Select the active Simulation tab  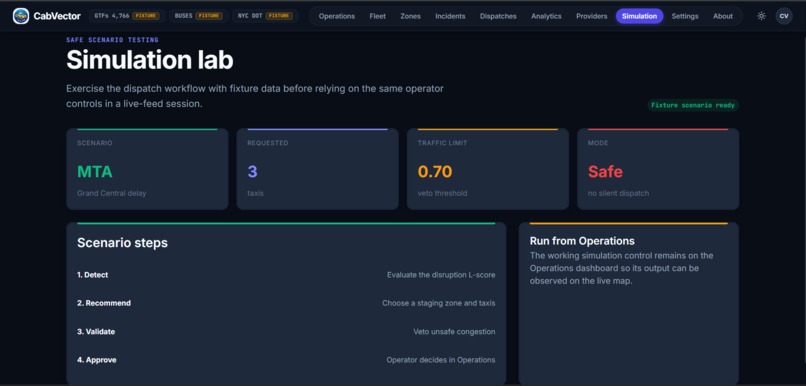pos(639,16)
